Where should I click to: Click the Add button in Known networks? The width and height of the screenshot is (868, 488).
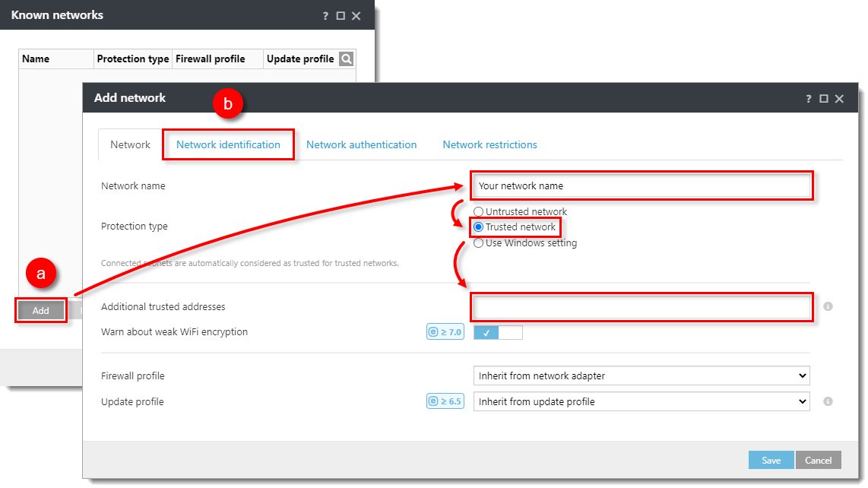point(40,310)
